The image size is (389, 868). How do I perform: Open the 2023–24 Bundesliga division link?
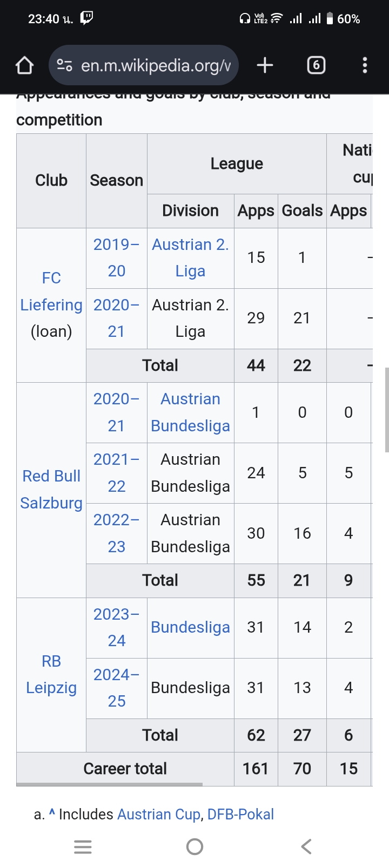(x=190, y=627)
